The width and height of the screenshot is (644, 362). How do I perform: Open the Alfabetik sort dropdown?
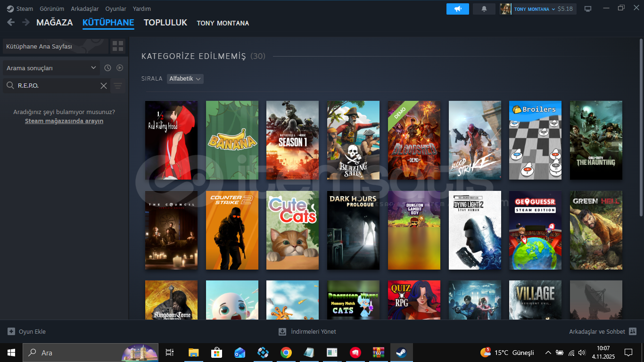(185, 79)
